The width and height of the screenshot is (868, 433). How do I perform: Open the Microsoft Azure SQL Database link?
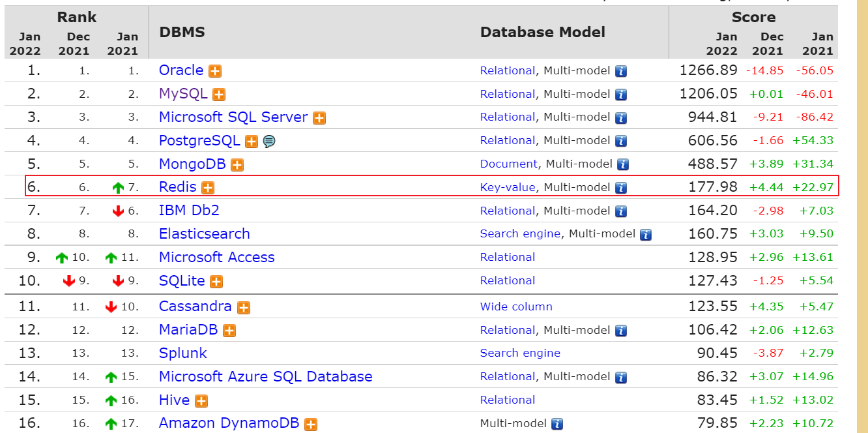(266, 377)
